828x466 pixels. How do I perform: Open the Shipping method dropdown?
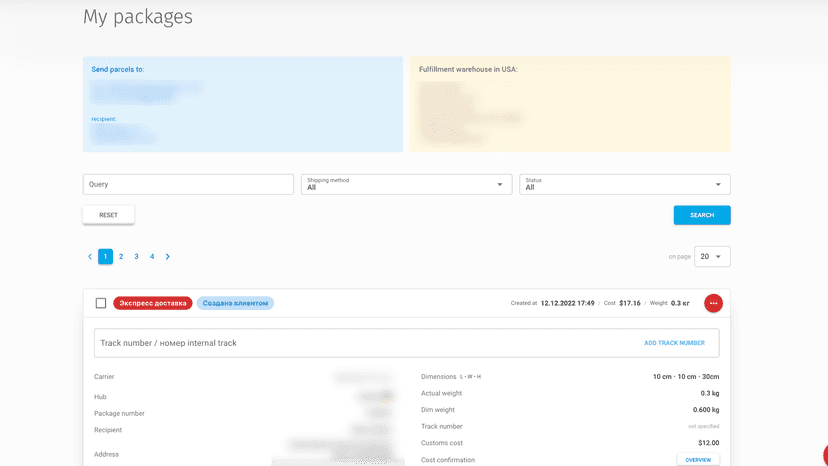point(406,184)
